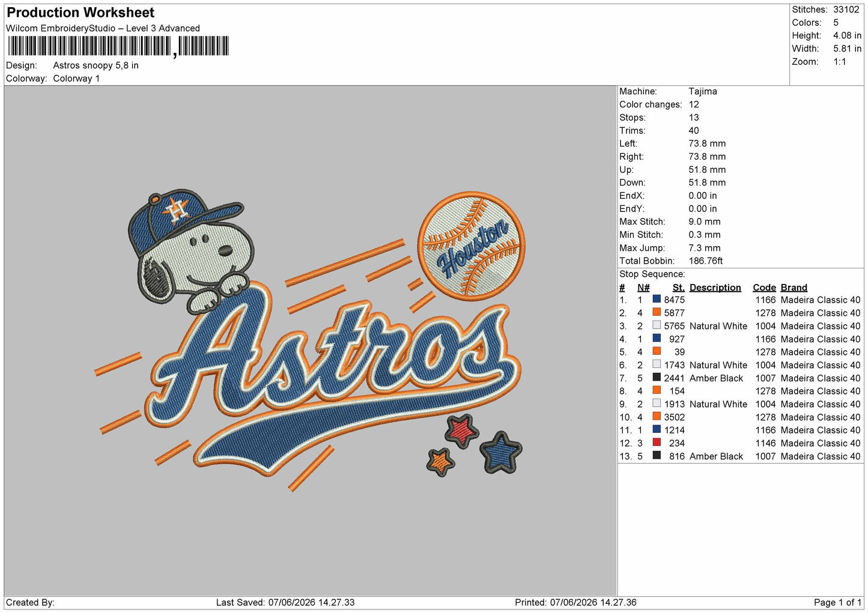
Task: Click the Max Stitch value 9.0 mm
Action: 704,222
